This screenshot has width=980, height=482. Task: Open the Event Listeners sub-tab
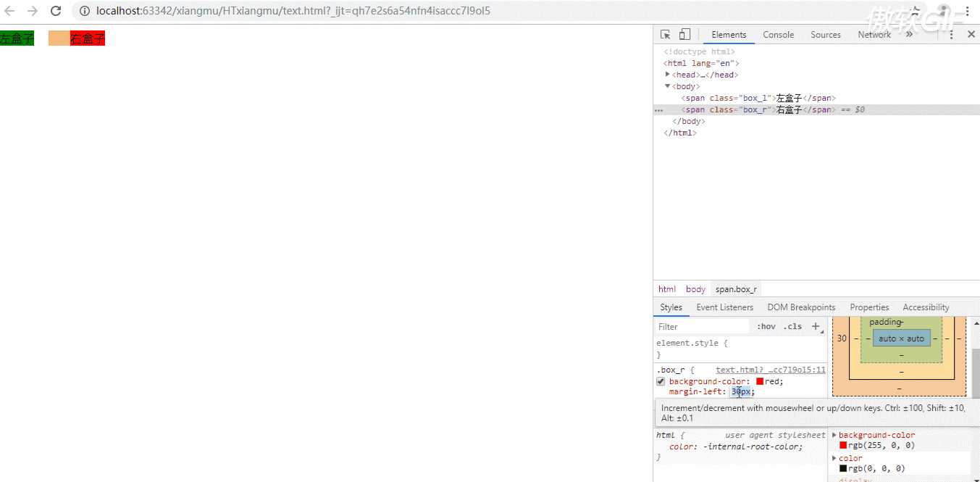[725, 307]
